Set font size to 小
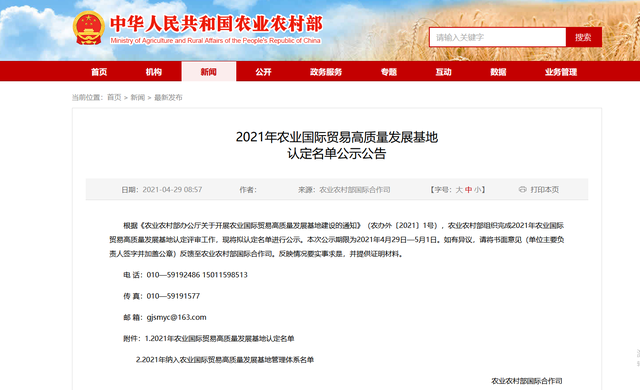The image size is (640, 390). point(477,190)
